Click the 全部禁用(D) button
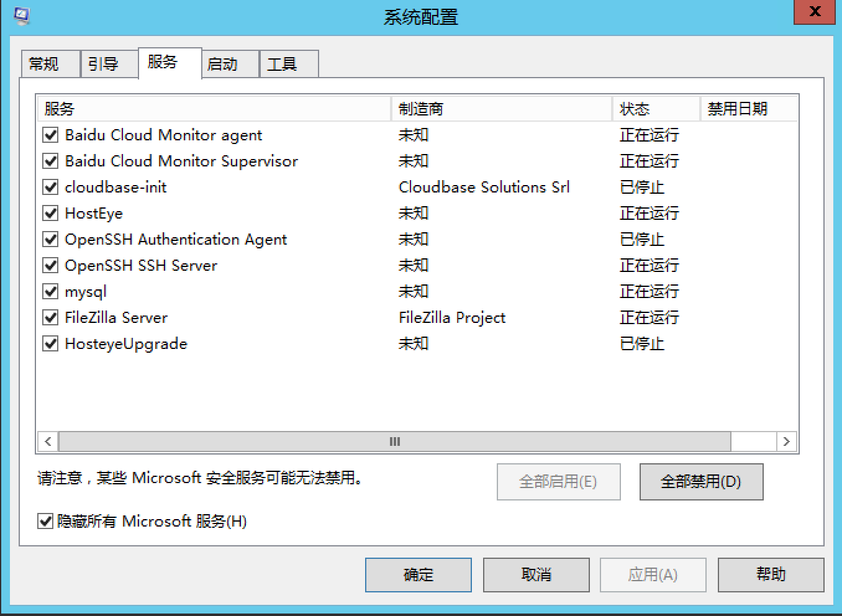Image resolution: width=842 pixels, height=616 pixels. pos(701,481)
